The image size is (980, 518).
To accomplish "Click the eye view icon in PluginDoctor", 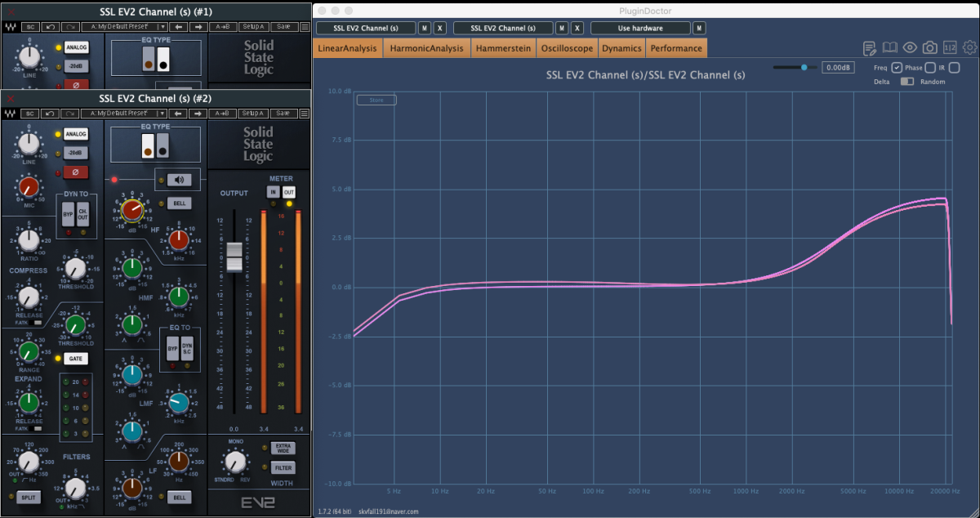I will coord(910,47).
